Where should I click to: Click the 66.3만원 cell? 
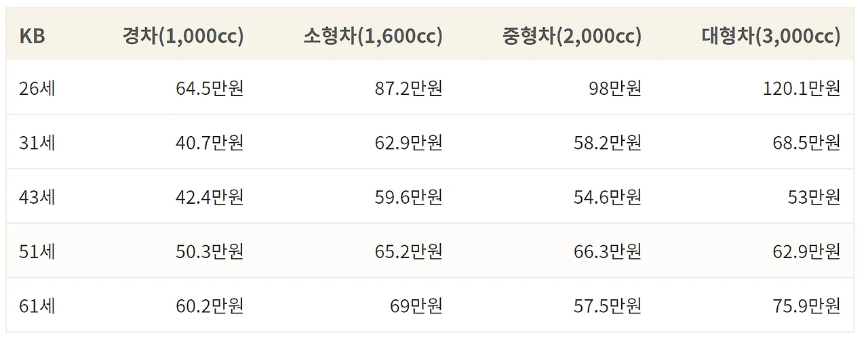608,251
